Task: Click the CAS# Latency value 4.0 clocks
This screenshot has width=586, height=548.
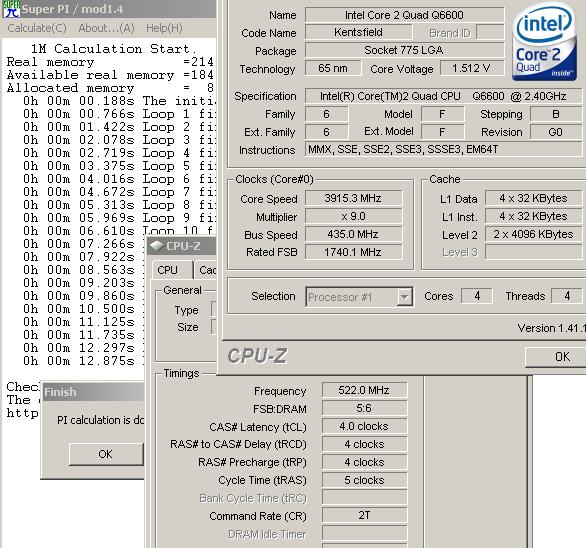Action: coord(364,426)
